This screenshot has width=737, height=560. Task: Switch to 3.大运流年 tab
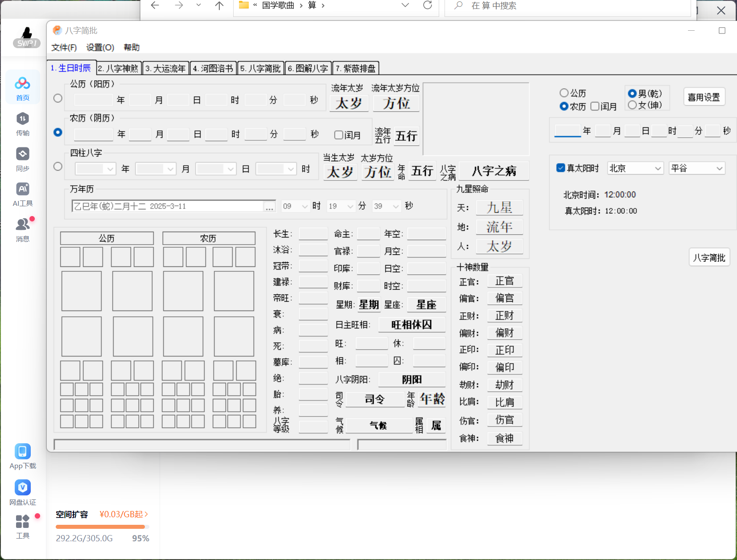166,68
